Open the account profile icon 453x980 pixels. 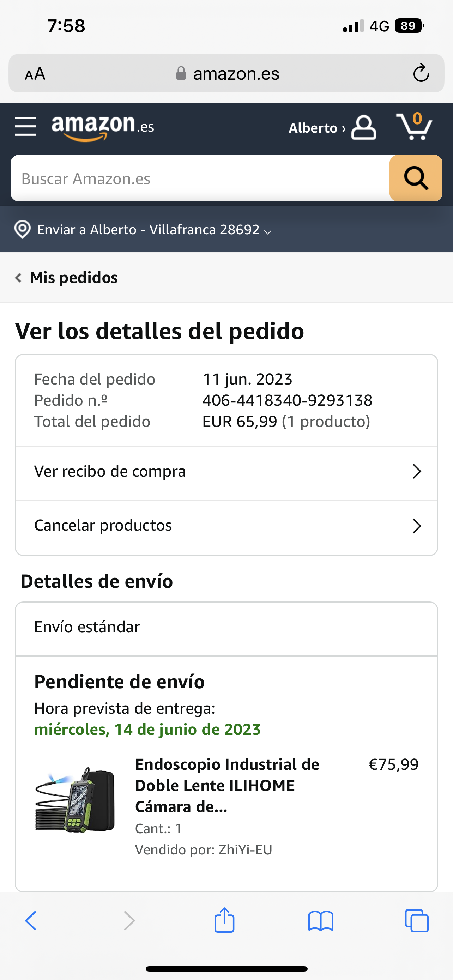pos(364,127)
